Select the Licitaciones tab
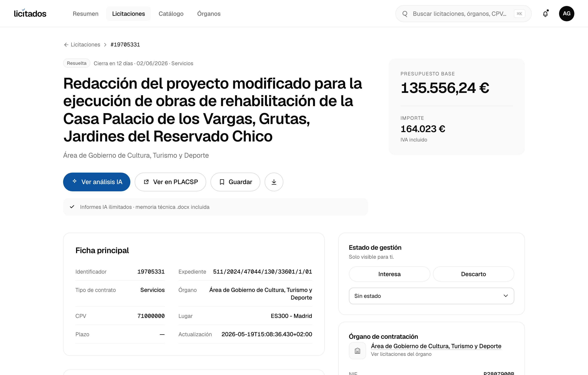This screenshot has height=375, width=588. coord(128,14)
